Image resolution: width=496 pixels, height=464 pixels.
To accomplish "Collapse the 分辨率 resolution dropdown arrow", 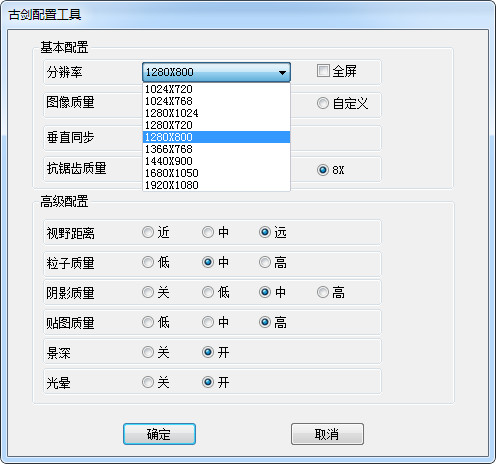I will [x=282, y=72].
